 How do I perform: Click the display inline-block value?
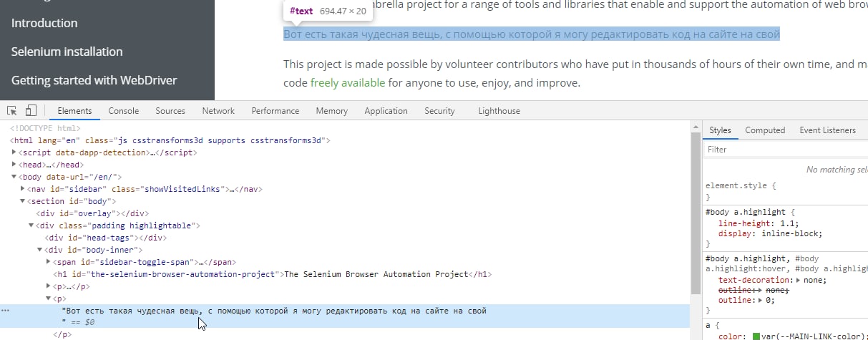(791, 233)
